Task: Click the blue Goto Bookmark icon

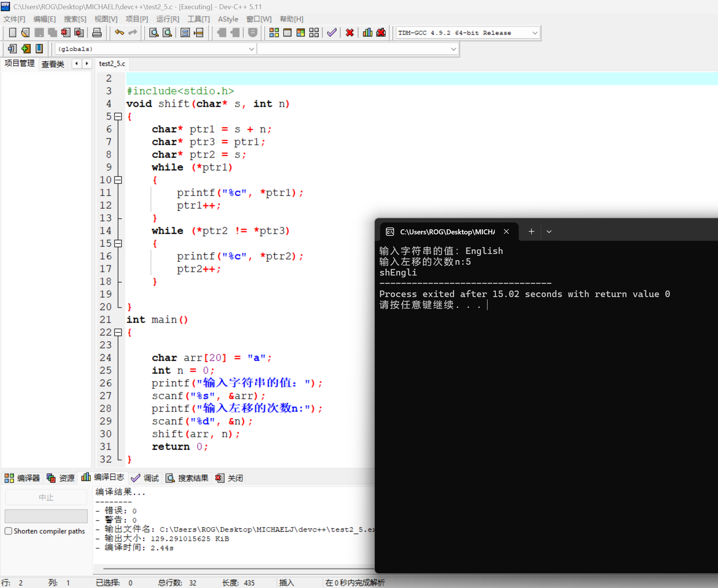Action: coord(39,49)
